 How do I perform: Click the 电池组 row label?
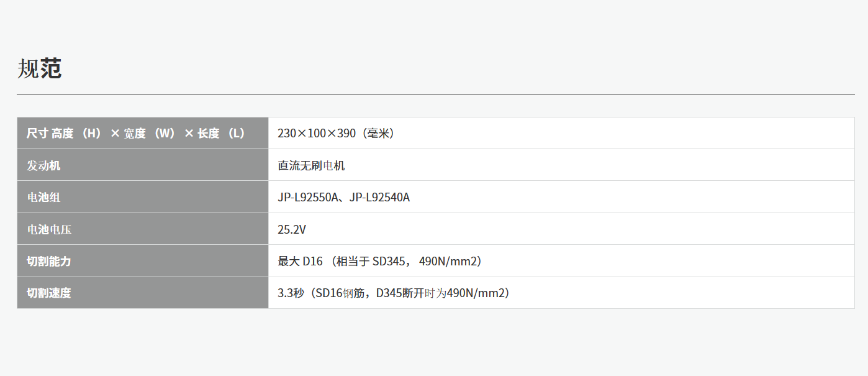pyautogui.click(x=143, y=197)
